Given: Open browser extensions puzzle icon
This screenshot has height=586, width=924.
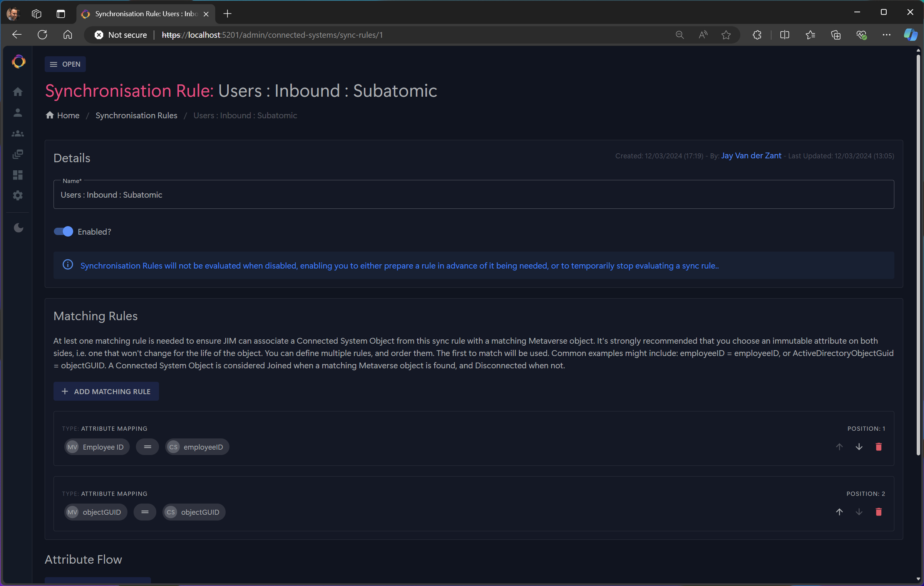Looking at the screenshot, I should 757,35.
